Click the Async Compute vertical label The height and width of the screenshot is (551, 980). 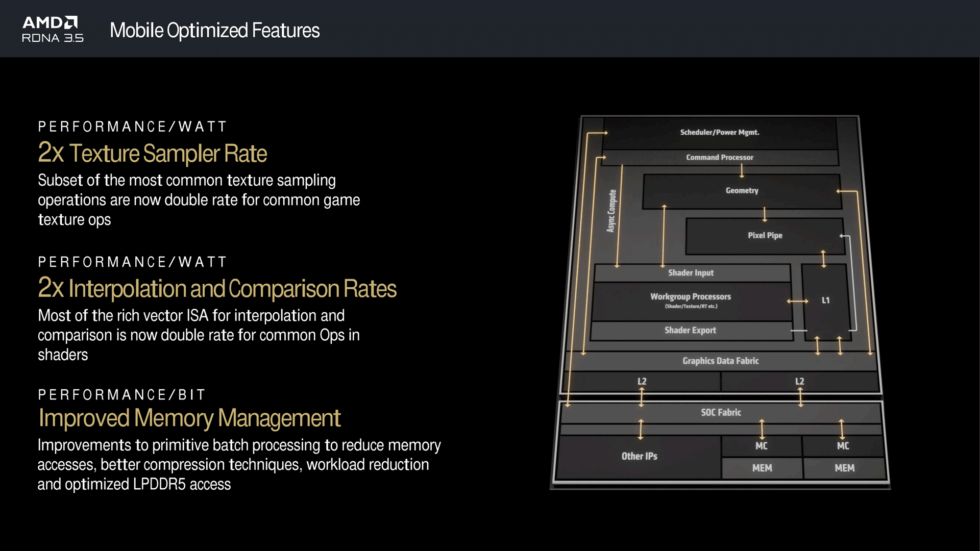pos(611,211)
